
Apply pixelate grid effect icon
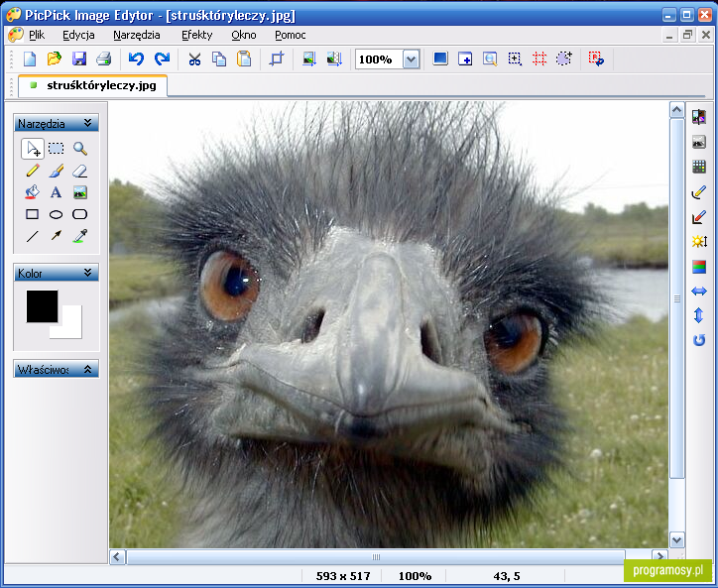click(x=699, y=168)
